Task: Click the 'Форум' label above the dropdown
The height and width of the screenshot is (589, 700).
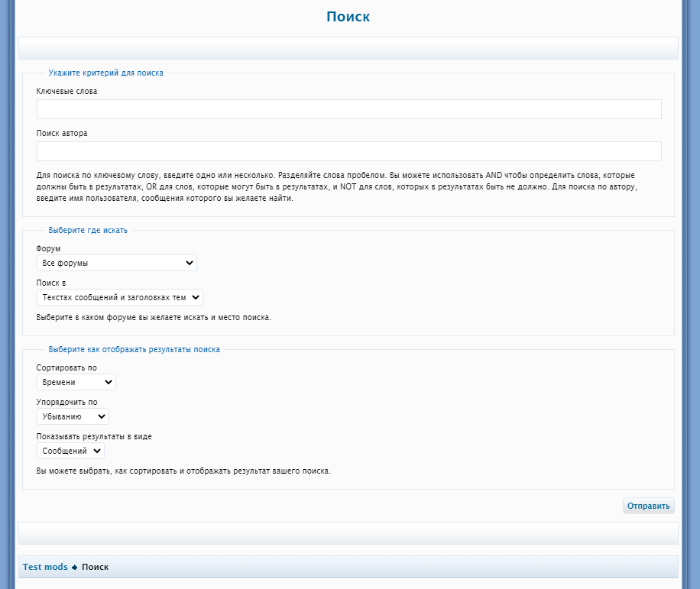Action: (48, 249)
